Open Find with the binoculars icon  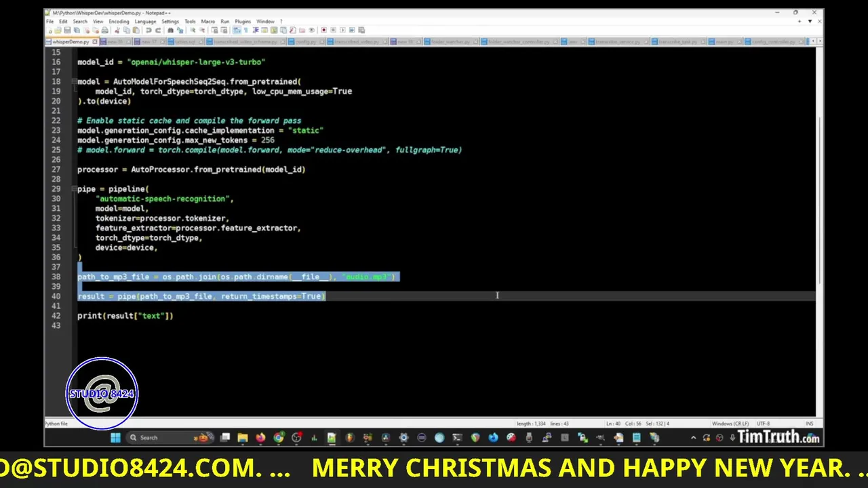170,30
